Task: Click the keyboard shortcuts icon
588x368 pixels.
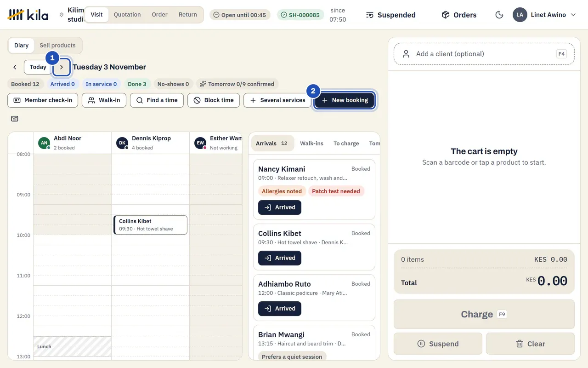Action: (x=15, y=119)
